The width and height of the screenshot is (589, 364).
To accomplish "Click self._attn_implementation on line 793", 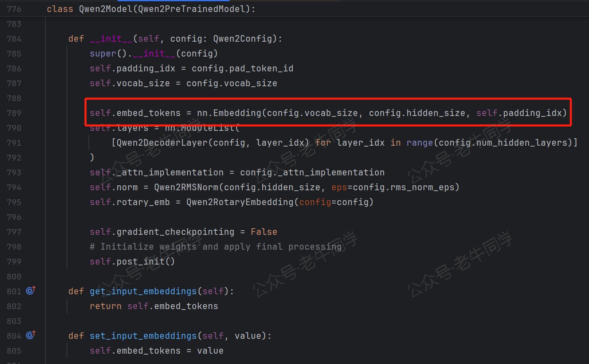I will pos(157,173).
